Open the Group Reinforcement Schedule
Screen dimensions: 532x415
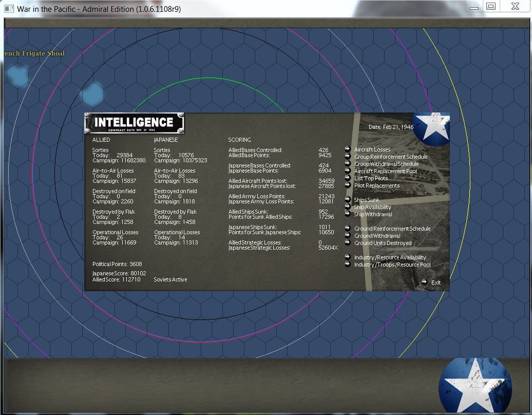391,157
